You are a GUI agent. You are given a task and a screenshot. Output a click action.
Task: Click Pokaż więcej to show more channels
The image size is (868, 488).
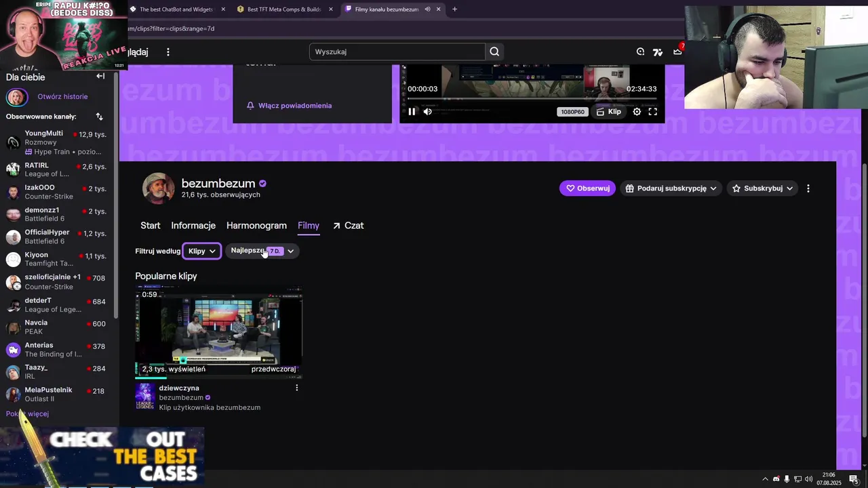pos(27,413)
